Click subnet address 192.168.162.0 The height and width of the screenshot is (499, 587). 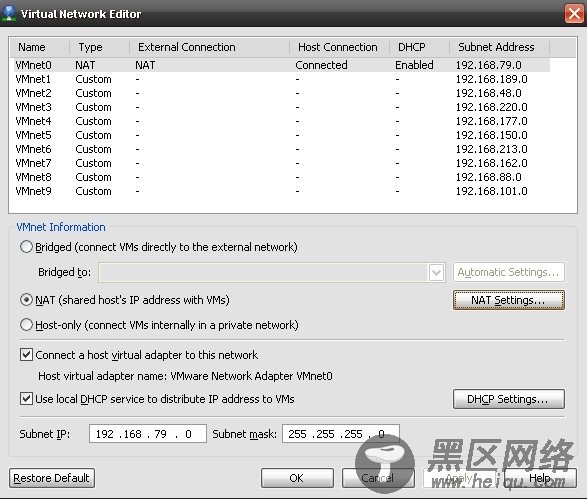(x=492, y=163)
